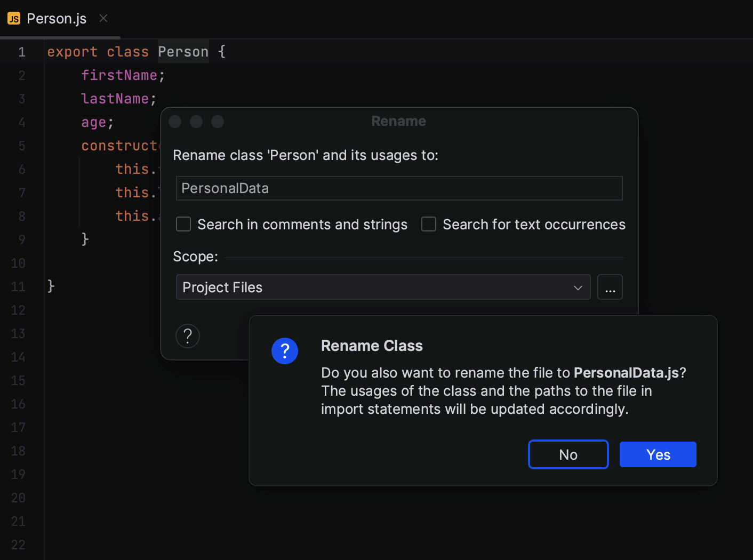Click the JS file type icon on Person.js tab
The image size is (753, 560).
(x=14, y=18)
